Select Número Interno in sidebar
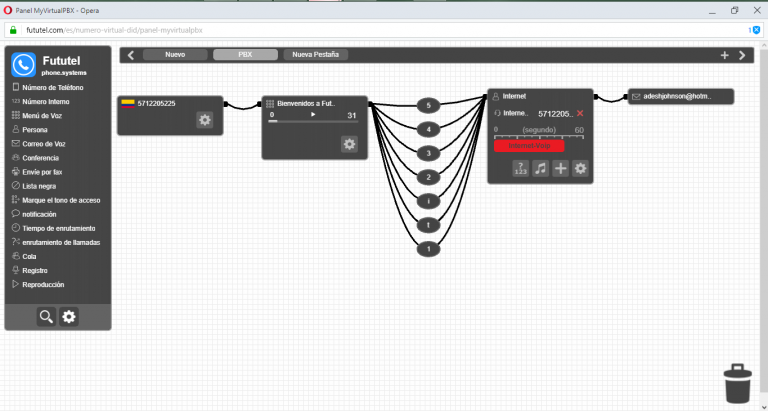768x411 pixels. [41, 102]
